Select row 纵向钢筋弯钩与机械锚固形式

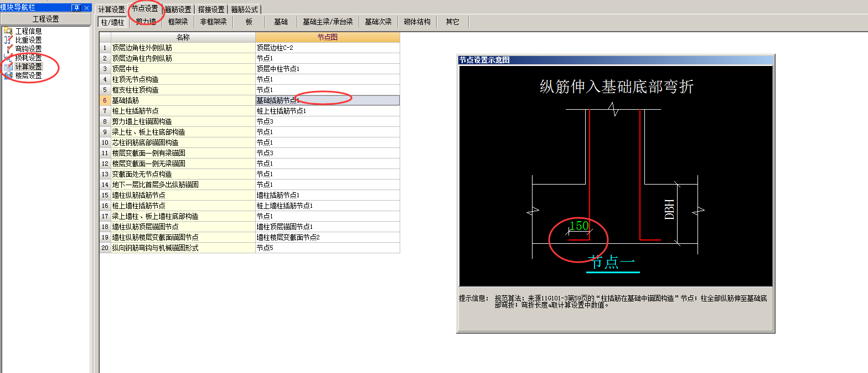(183, 248)
